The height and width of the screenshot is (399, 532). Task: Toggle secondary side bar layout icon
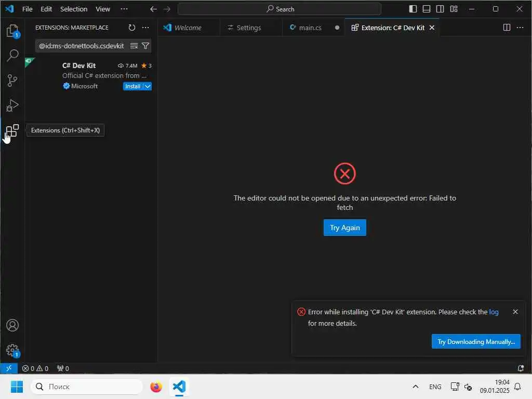pyautogui.click(x=440, y=9)
